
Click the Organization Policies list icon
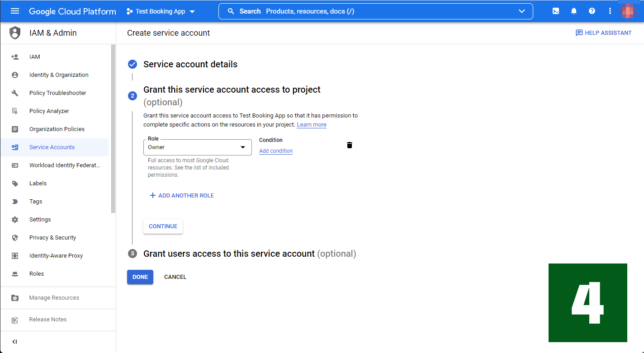pyautogui.click(x=15, y=129)
